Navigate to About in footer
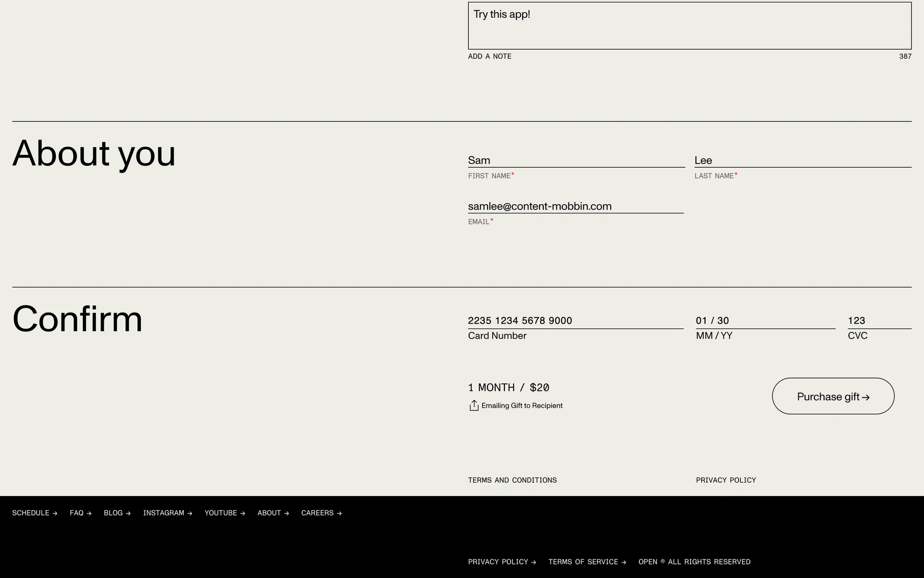924x578 pixels. [273, 513]
